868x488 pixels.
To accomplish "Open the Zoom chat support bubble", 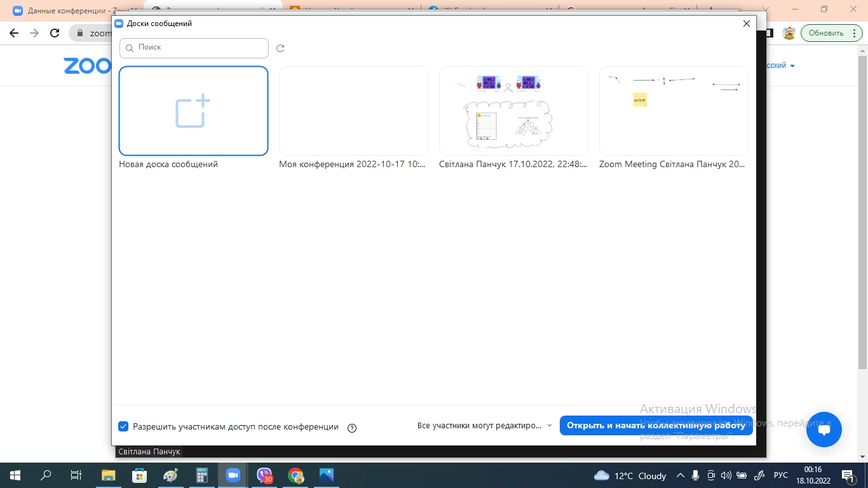I will (x=824, y=430).
